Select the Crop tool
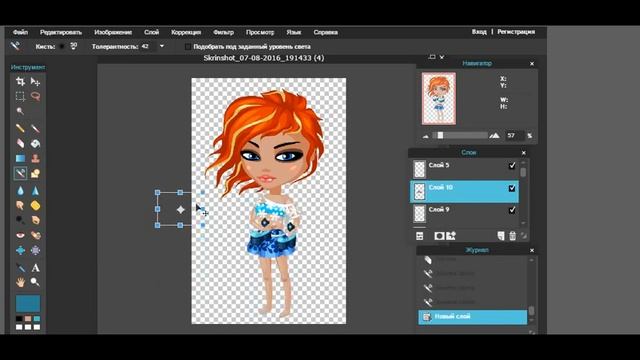Screen dimensions: 640x360 point(20,82)
